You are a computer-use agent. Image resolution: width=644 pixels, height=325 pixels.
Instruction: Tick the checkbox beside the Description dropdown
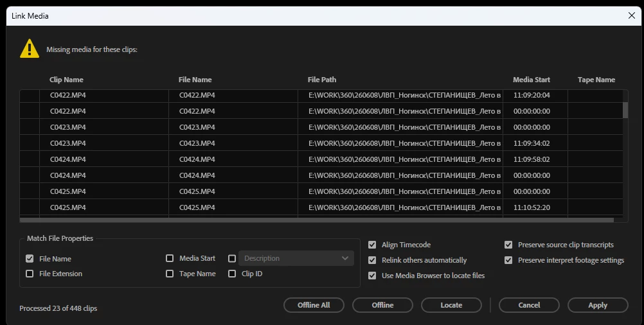click(x=232, y=258)
